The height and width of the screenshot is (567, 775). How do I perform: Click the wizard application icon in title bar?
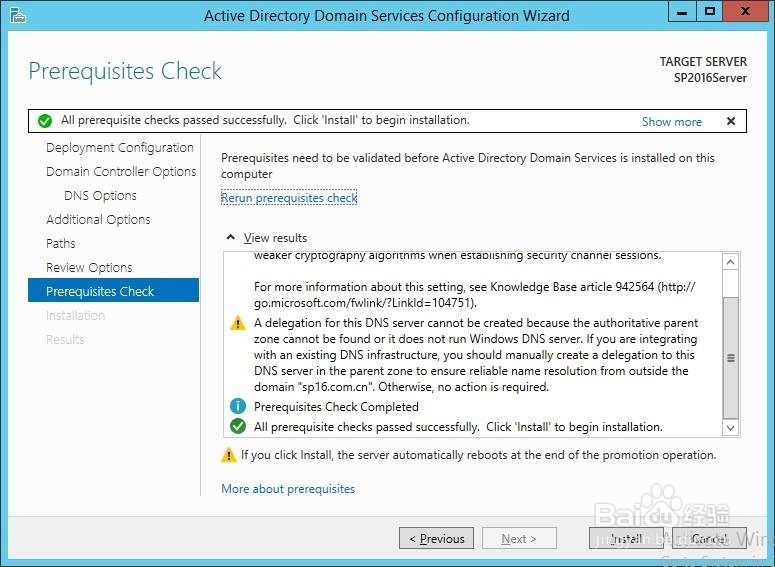(x=18, y=15)
